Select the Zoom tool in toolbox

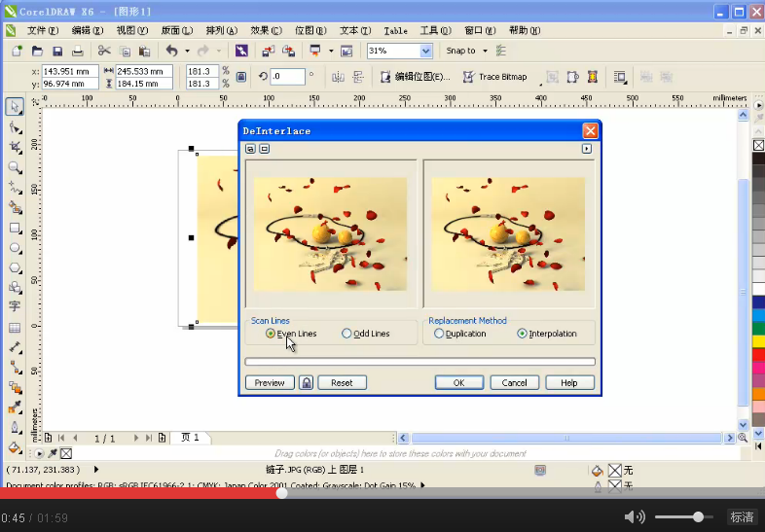15,167
